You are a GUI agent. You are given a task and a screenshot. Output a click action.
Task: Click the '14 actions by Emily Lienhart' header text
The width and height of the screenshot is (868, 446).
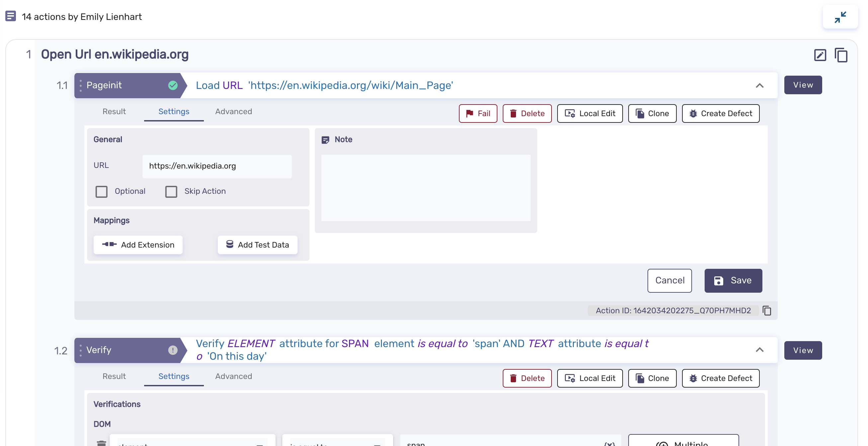point(82,17)
